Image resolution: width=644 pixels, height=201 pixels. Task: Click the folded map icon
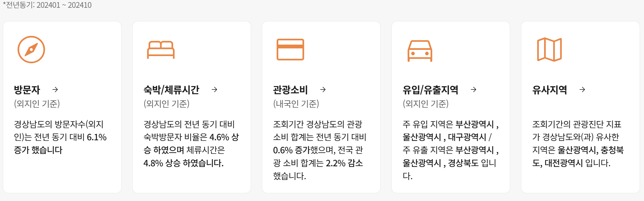click(x=549, y=50)
